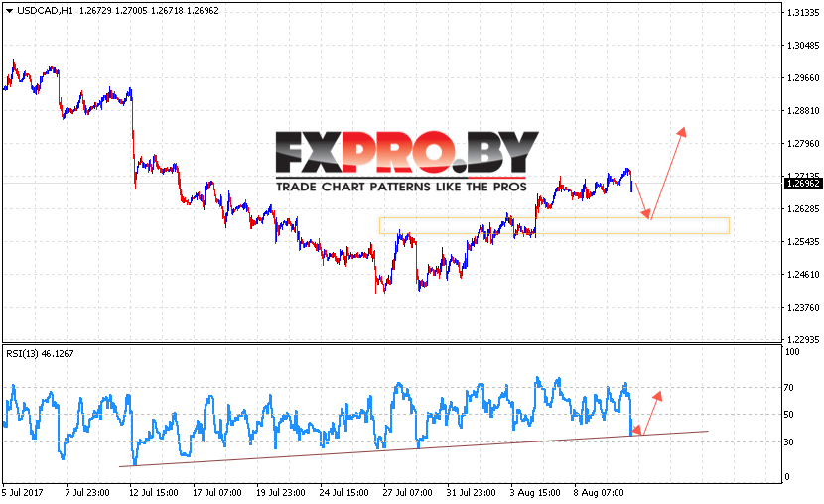The image size is (824, 504).
Task: Click the RSI scale level 100
Action: 792,352
